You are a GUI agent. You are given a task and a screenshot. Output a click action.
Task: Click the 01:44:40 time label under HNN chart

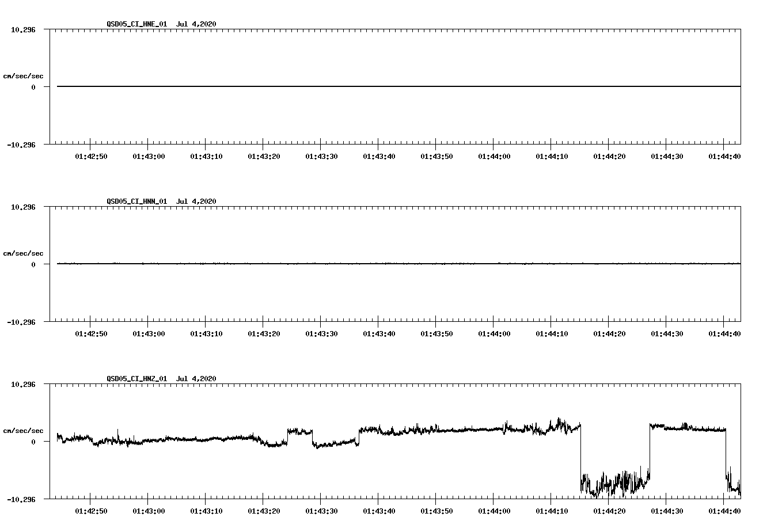click(x=724, y=334)
